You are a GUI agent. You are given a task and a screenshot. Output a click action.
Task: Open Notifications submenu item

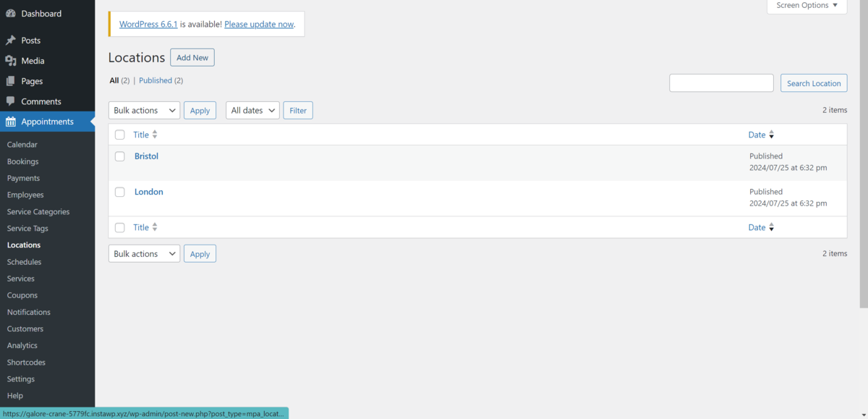(29, 312)
